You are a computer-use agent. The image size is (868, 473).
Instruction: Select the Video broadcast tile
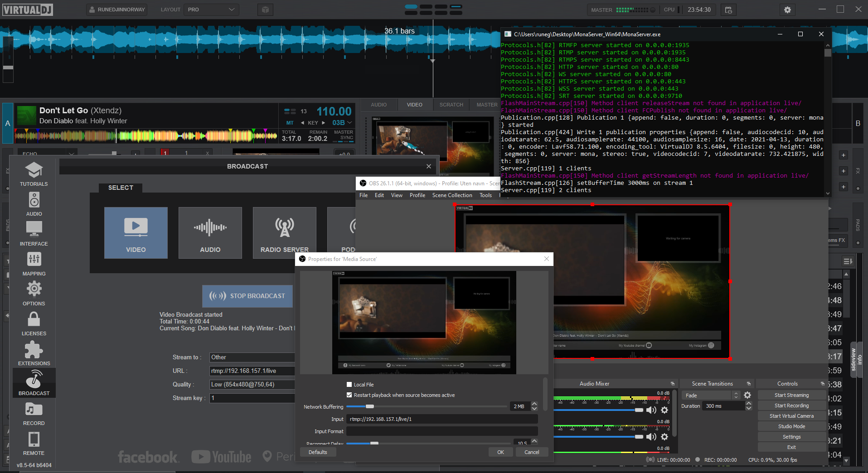[x=136, y=233]
